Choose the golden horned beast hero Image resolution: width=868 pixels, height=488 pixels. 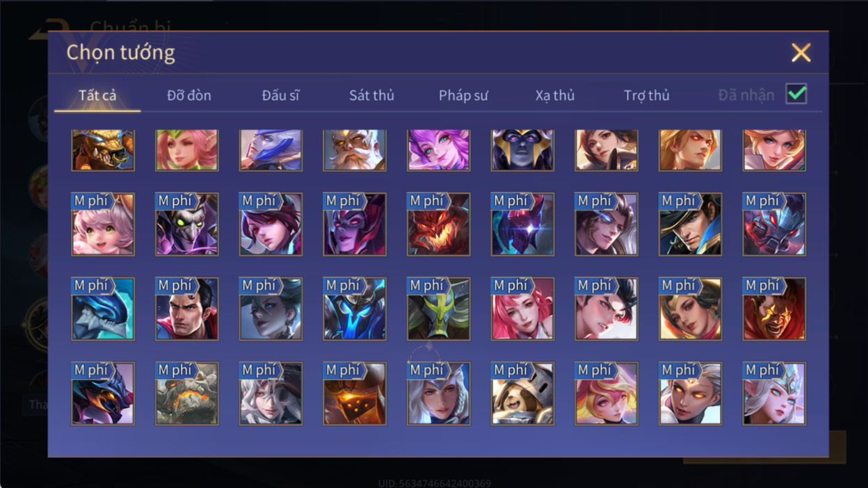click(103, 149)
